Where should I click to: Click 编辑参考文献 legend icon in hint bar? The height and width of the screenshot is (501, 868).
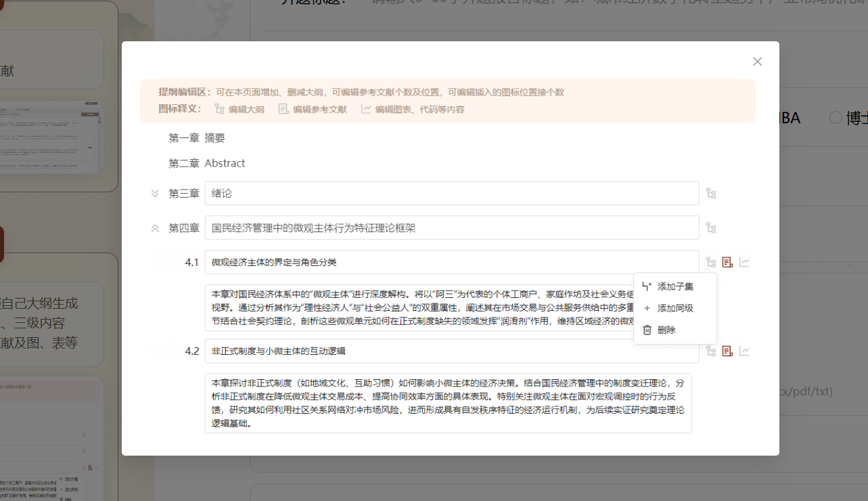click(x=283, y=109)
